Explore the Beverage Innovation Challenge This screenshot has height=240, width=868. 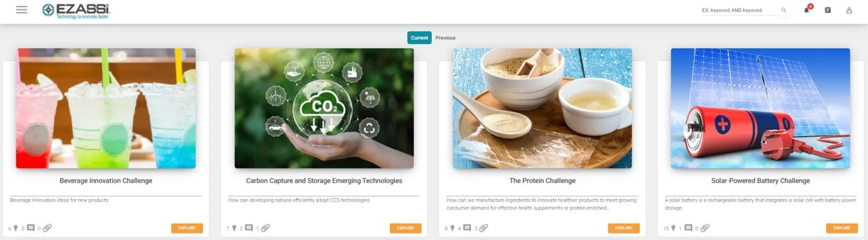click(x=187, y=228)
